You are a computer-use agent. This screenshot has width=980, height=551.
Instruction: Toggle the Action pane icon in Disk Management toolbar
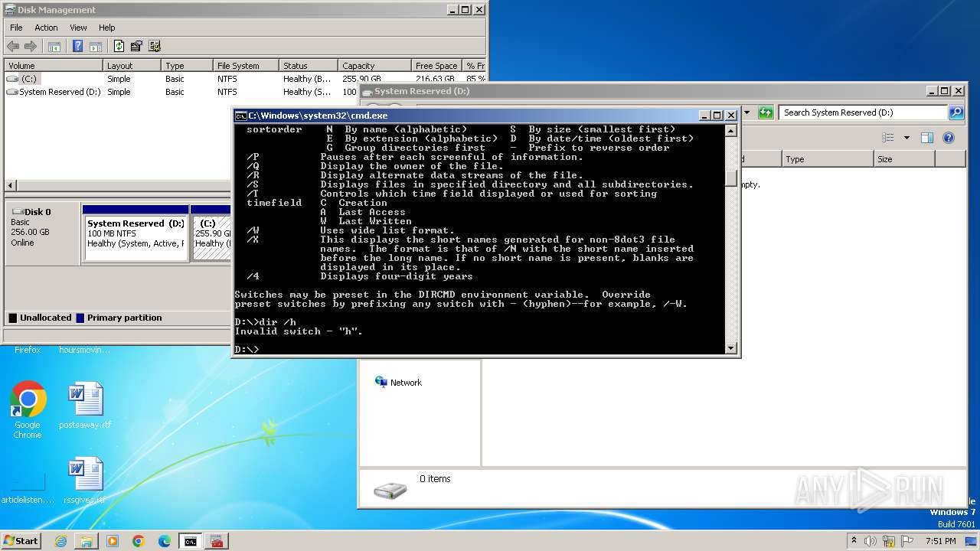(96, 47)
